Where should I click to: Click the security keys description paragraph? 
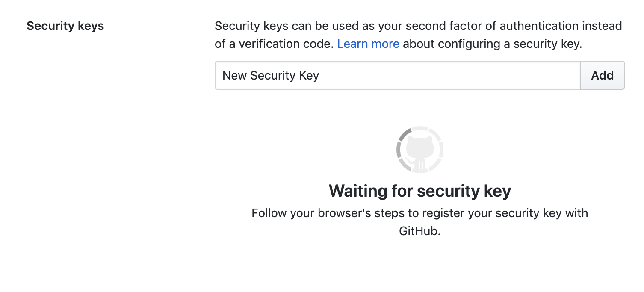(418, 35)
